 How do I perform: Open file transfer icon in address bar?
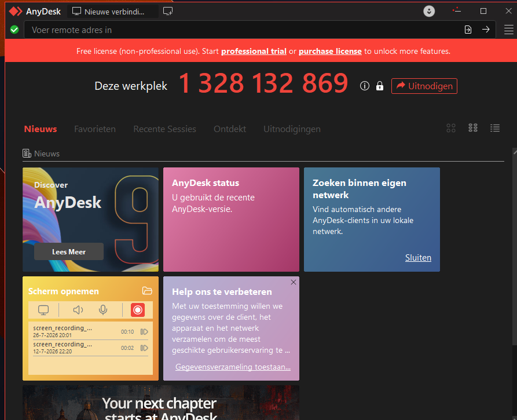(468, 30)
